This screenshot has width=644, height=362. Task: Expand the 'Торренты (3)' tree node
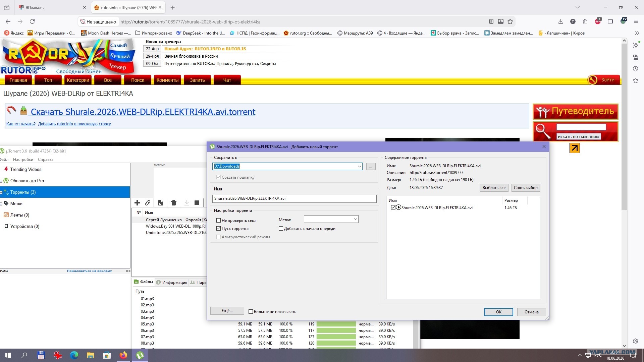[1, 192]
